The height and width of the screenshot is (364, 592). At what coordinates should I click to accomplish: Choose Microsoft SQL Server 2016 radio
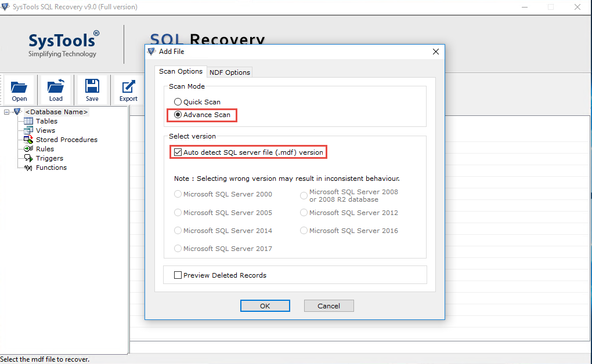tap(304, 231)
